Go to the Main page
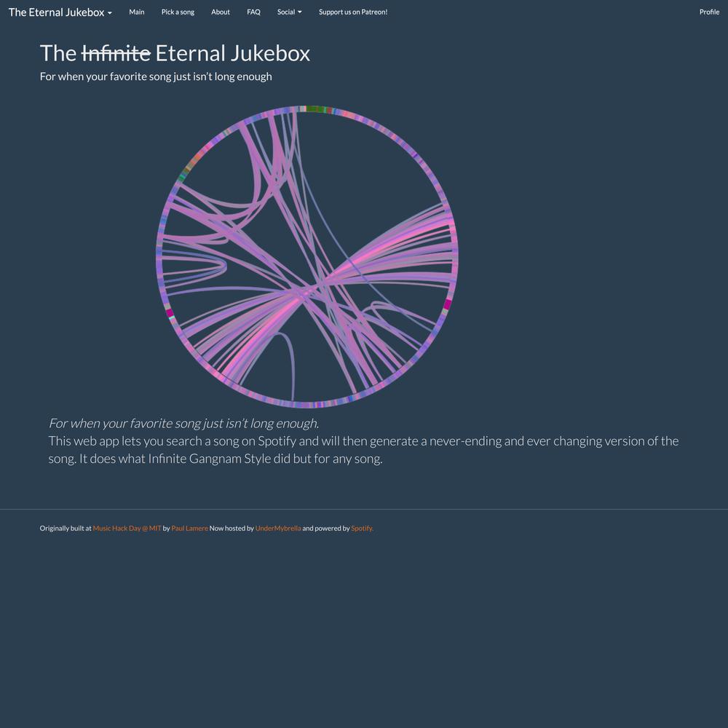The width and height of the screenshot is (728, 728). coord(137,12)
